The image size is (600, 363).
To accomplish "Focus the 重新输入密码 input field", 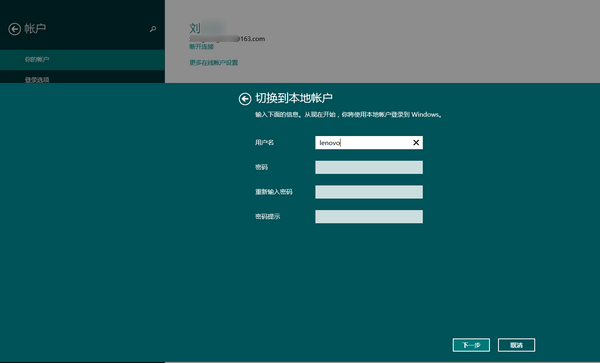I will 369,192.
